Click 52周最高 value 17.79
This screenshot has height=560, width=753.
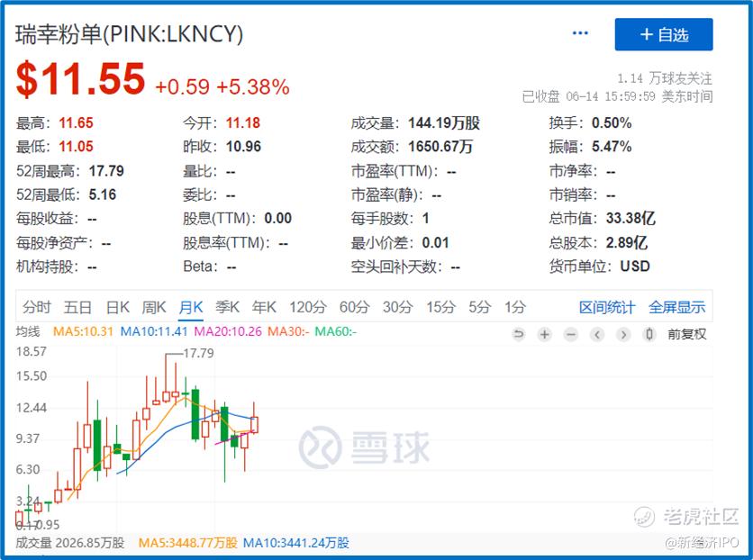point(106,171)
